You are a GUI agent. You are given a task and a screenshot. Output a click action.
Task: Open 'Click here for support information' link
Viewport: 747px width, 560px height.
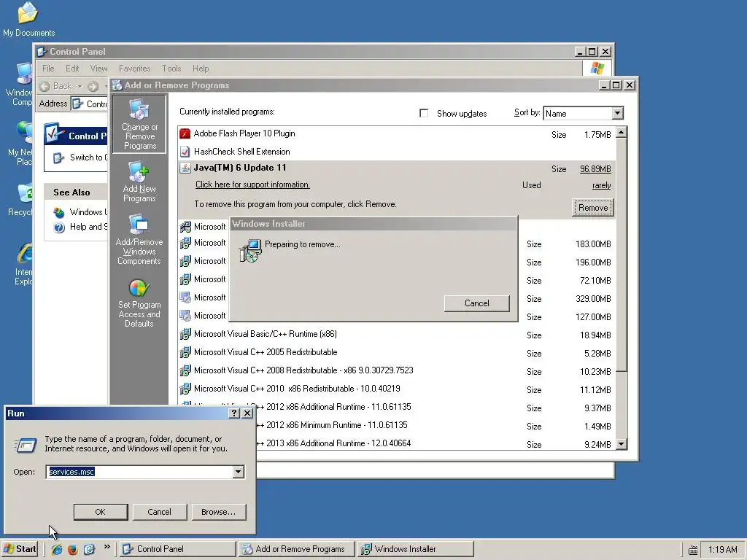[252, 184]
